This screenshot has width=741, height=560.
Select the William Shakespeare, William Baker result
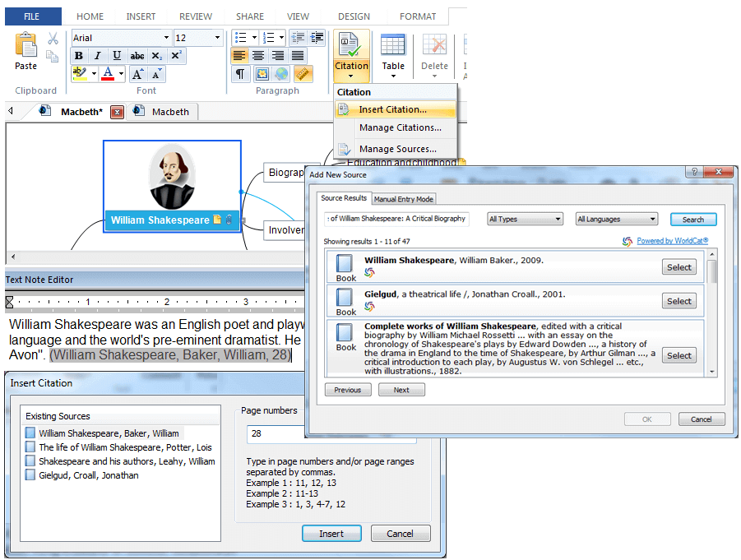(679, 267)
